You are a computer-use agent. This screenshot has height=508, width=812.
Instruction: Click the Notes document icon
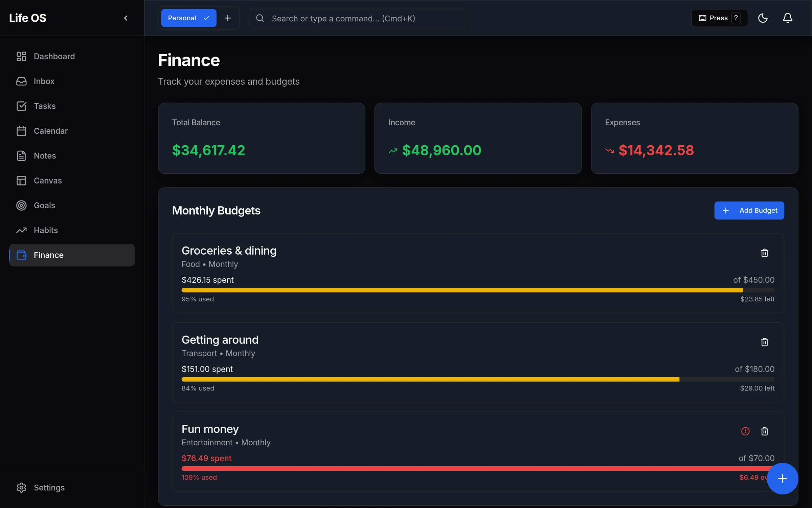point(21,156)
